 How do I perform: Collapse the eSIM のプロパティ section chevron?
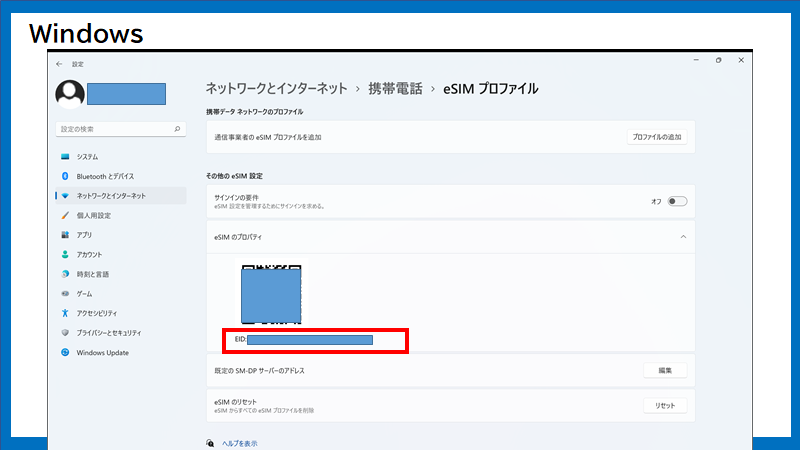[x=683, y=237]
